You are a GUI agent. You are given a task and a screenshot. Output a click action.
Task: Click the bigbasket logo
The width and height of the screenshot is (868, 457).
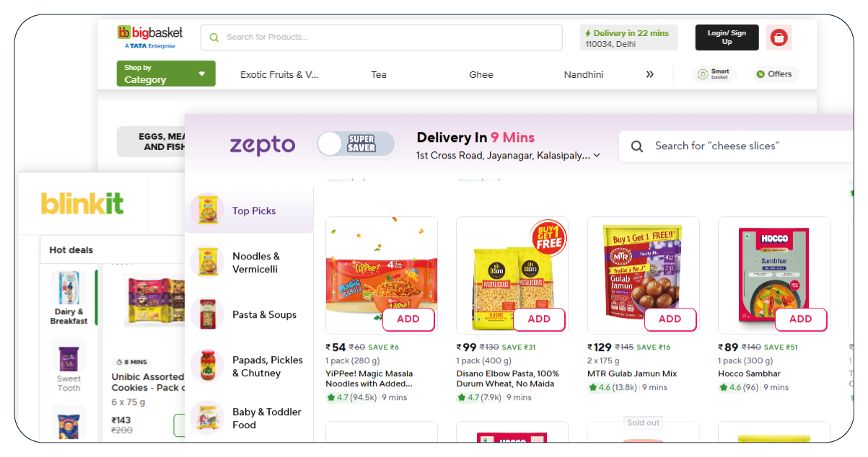150,37
